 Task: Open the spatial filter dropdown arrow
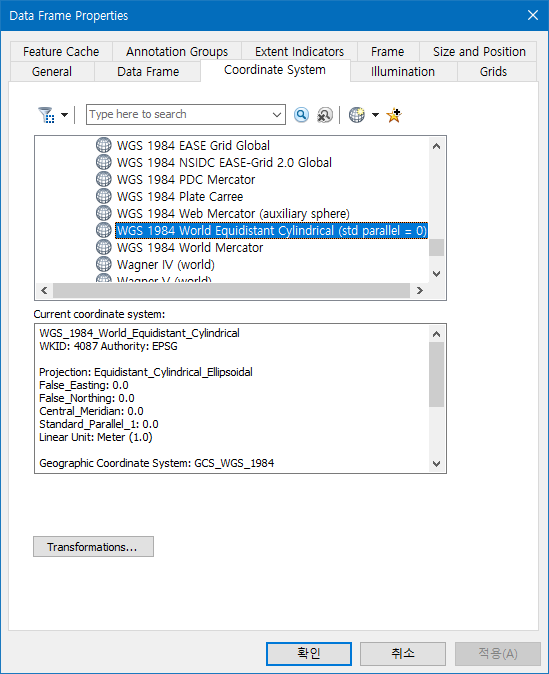click(64, 115)
